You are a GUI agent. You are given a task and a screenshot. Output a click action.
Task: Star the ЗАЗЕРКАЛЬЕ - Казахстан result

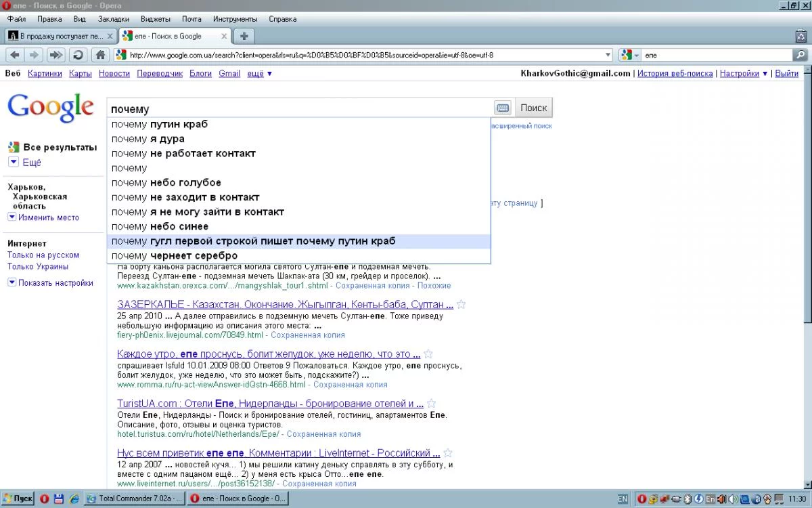461,304
